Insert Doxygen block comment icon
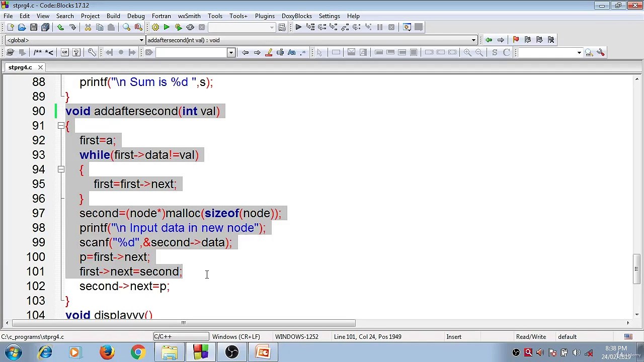Screen dimensions: 644x362 (37, 52)
